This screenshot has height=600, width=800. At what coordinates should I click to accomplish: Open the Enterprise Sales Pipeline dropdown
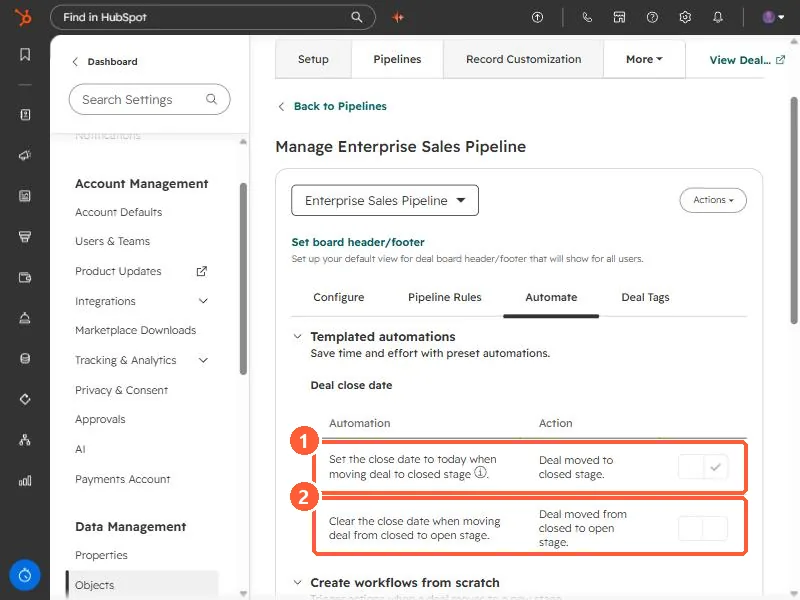[x=385, y=201]
